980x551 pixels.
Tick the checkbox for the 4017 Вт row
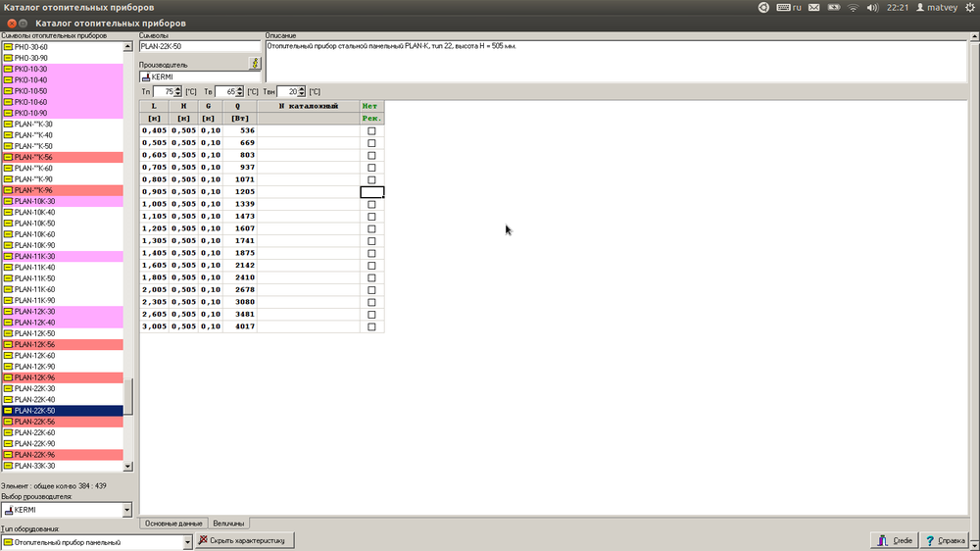(371, 326)
